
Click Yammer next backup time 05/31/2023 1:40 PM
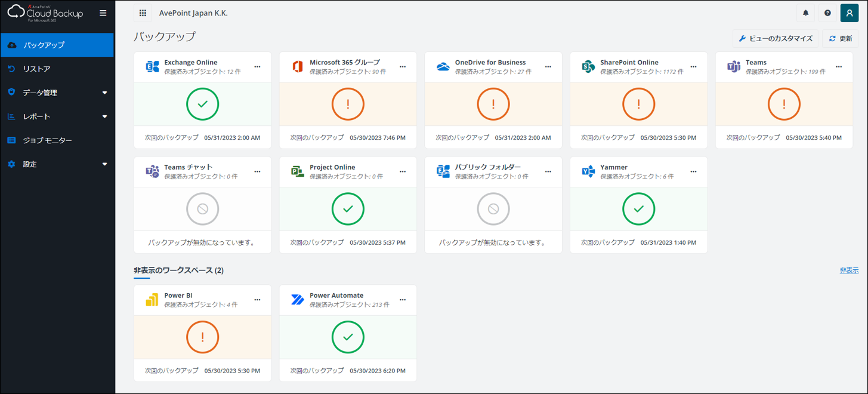pyautogui.click(x=668, y=242)
